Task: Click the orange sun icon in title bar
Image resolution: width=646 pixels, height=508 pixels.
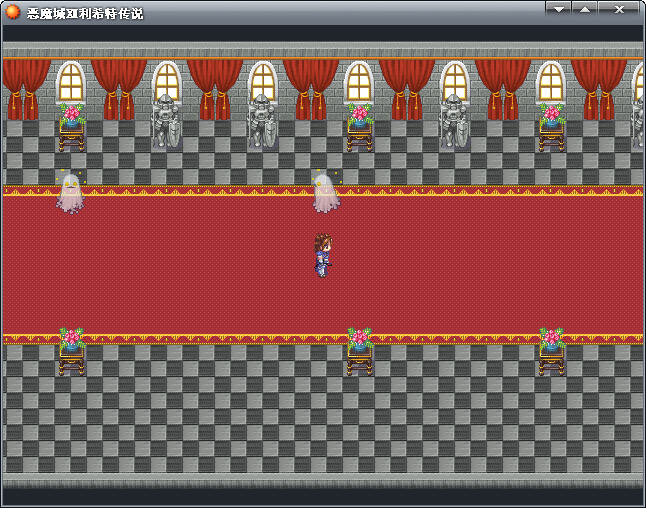Action: [13, 12]
